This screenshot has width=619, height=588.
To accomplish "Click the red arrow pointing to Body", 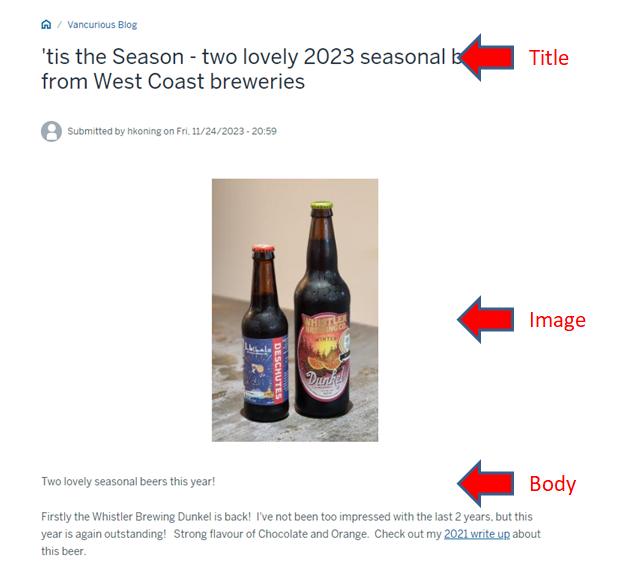I will pos(486,483).
